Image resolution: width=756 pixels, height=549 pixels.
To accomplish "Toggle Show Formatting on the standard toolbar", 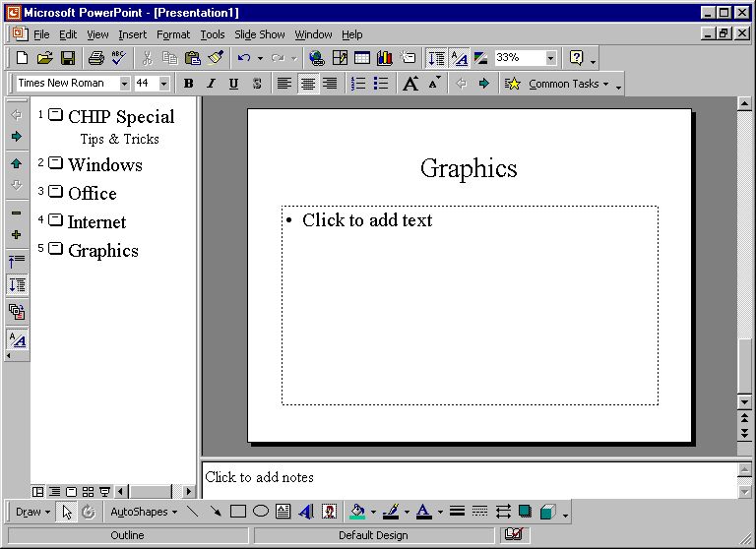I will pos(459,58).
